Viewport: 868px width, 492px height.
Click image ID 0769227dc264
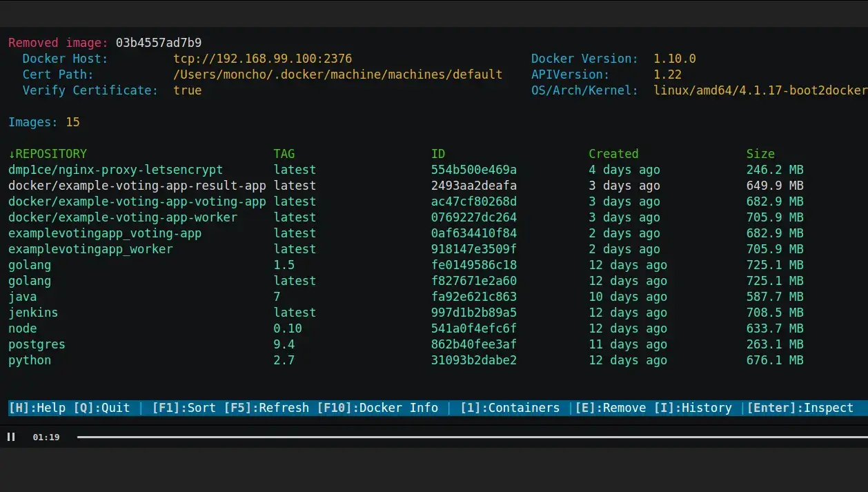(x=474, y=217)
